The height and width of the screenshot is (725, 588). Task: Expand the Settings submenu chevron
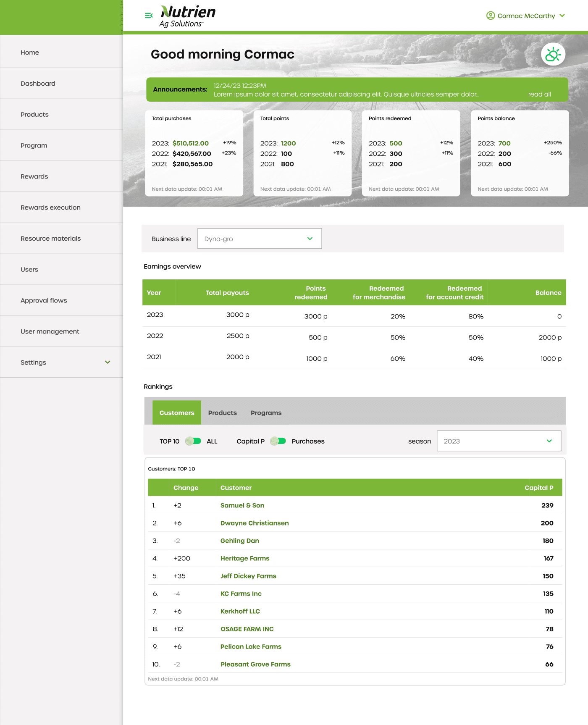(x=108, y=362)
